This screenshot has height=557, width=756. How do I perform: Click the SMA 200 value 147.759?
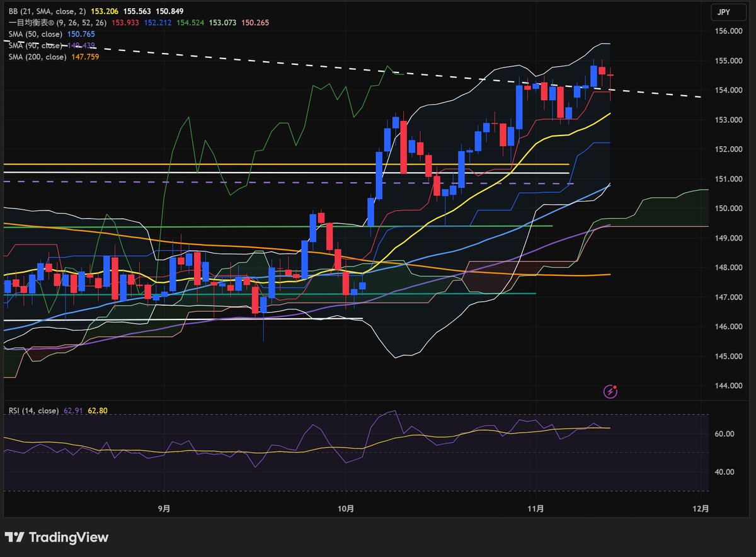point(84,57)
